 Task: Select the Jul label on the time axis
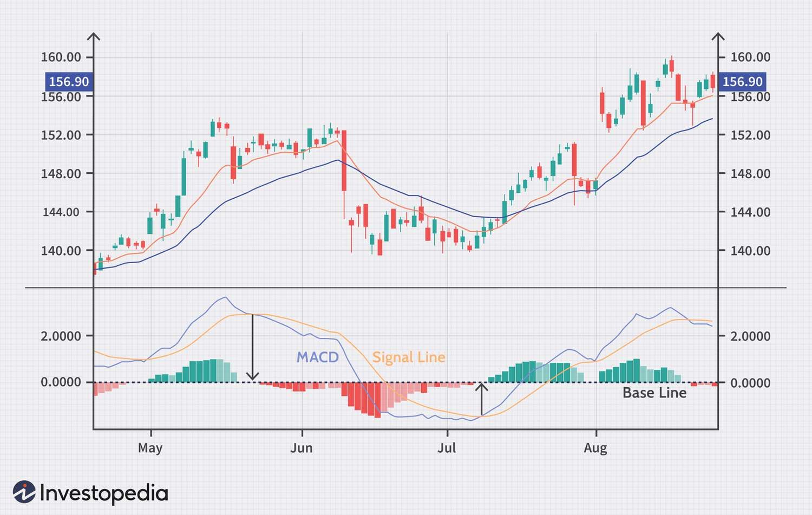(x=447, y=448)
